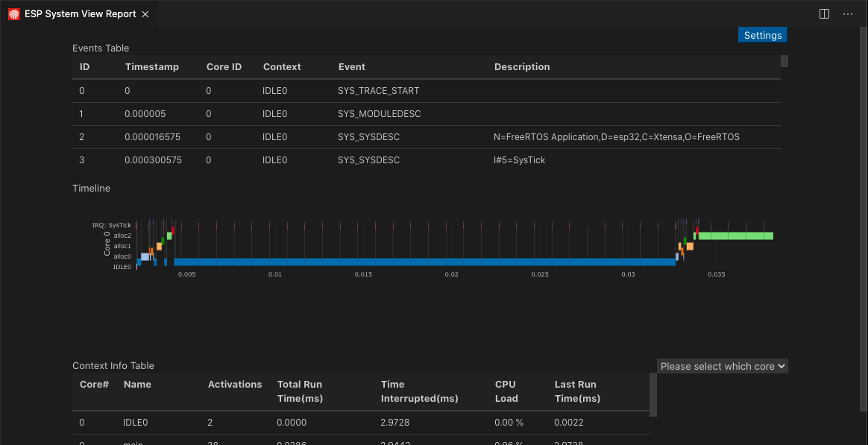Select the SYS_TRACE_START event row

[378, 90]
